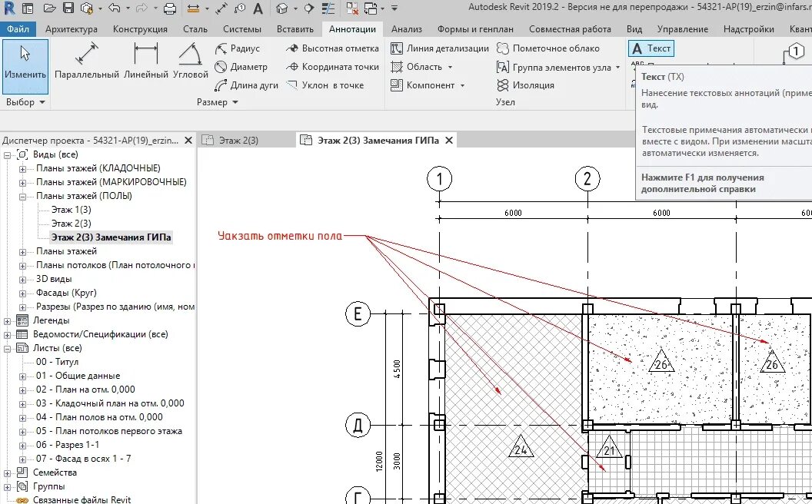The image size is (812, 504).
Task: Toggle the Thin Lines icon
Action: [x=328, y=8]
